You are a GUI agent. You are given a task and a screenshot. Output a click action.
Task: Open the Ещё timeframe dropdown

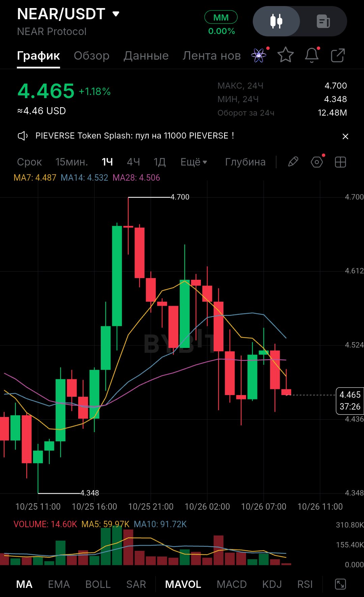click(x=194, y=162)
